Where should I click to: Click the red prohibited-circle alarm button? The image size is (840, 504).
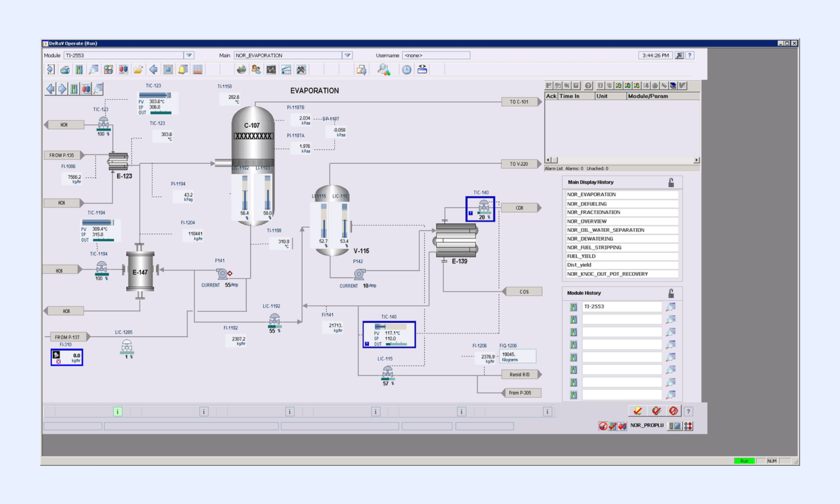[674, 411]
